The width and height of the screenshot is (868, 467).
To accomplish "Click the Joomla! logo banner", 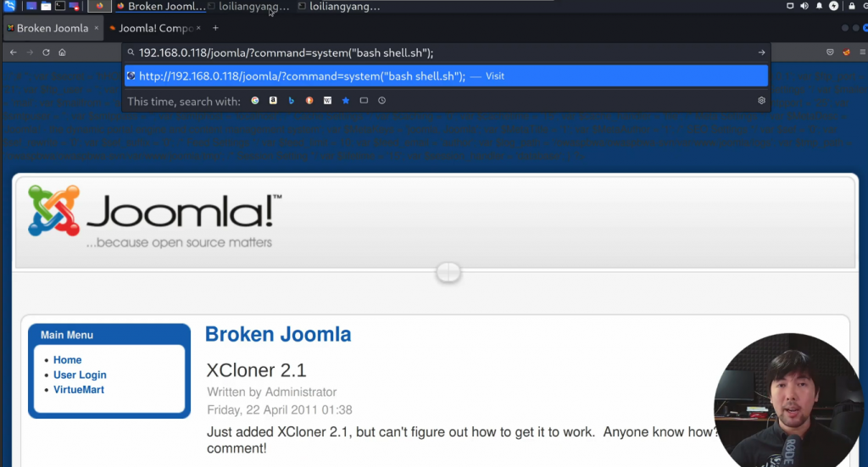I will point(154,217).
